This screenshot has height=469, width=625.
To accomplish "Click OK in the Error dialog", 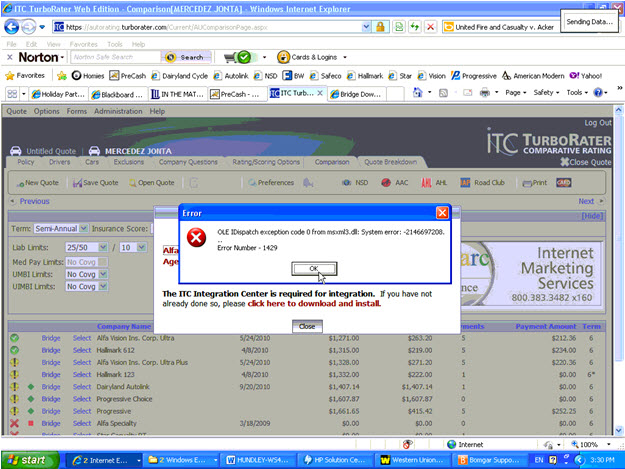I will (314, 269).
